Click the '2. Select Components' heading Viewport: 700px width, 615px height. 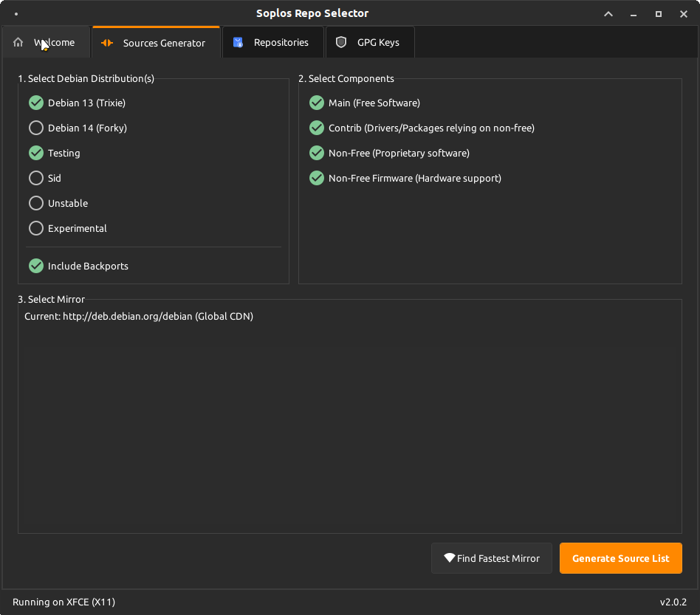click(x=346, y=78)
